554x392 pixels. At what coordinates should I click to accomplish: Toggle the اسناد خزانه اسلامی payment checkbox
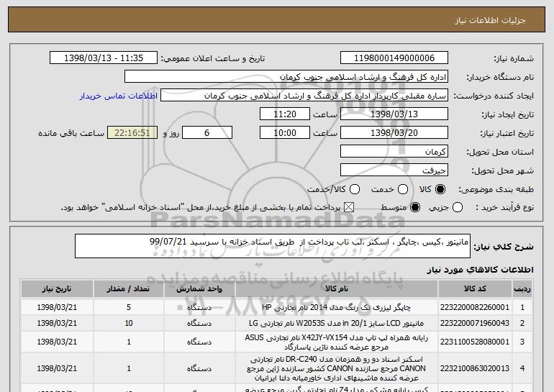(349, 207)
